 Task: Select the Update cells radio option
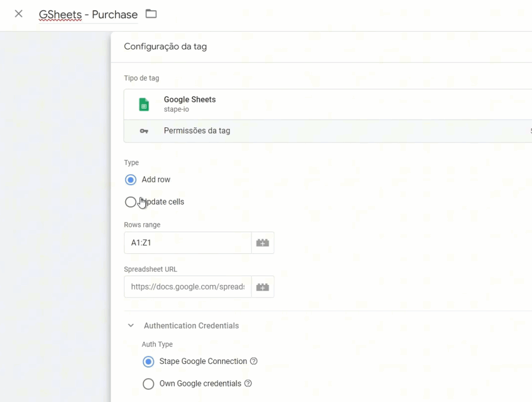click(130, 202)
